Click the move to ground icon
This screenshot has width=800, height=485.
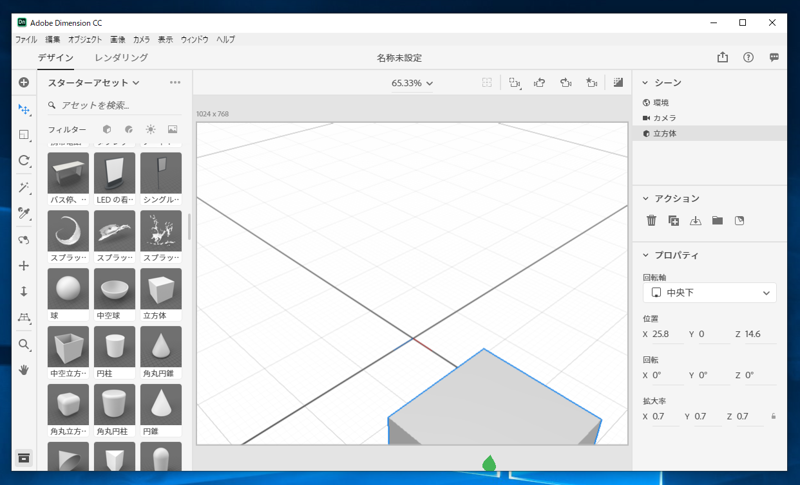695,220
